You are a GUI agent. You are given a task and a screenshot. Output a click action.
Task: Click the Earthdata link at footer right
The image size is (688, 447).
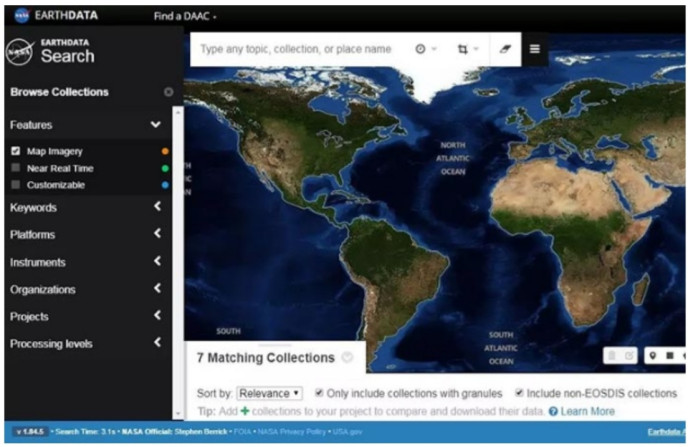coord(665,432)
